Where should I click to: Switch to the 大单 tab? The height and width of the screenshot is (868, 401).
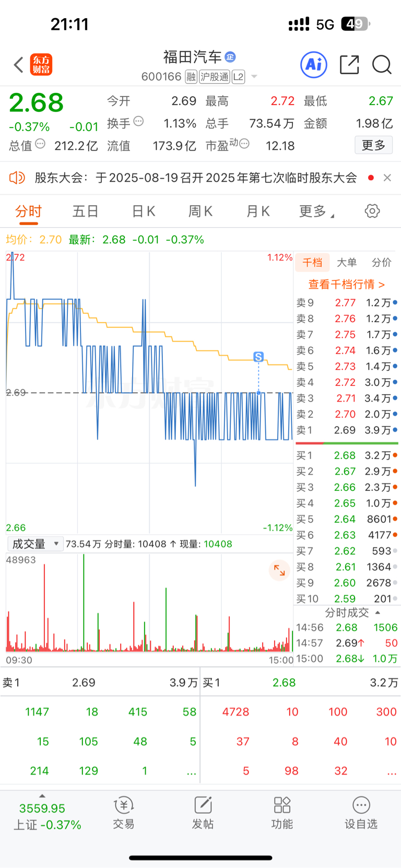point(347,263)
